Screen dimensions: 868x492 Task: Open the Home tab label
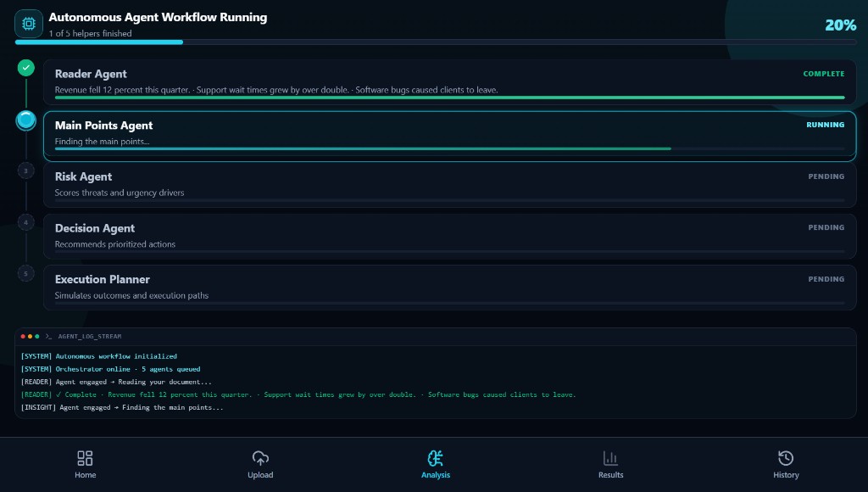tap(86, 475)
